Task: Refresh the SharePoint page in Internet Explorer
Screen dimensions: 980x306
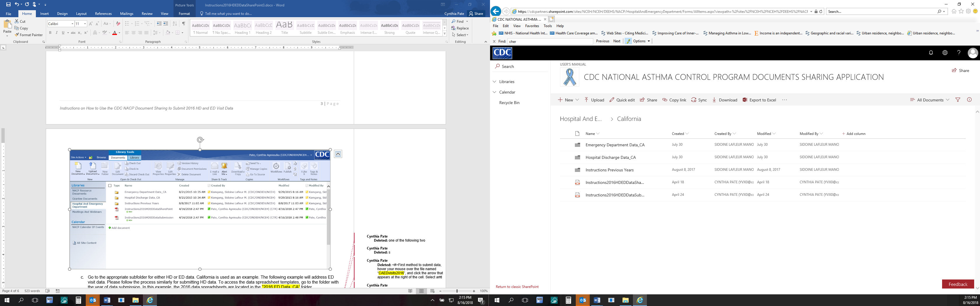Action: (x=821, y=11)
